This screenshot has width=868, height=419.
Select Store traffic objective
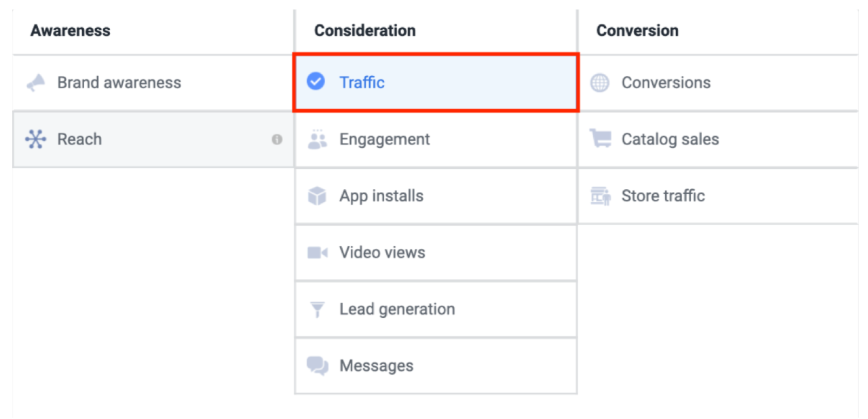point(663,196)
